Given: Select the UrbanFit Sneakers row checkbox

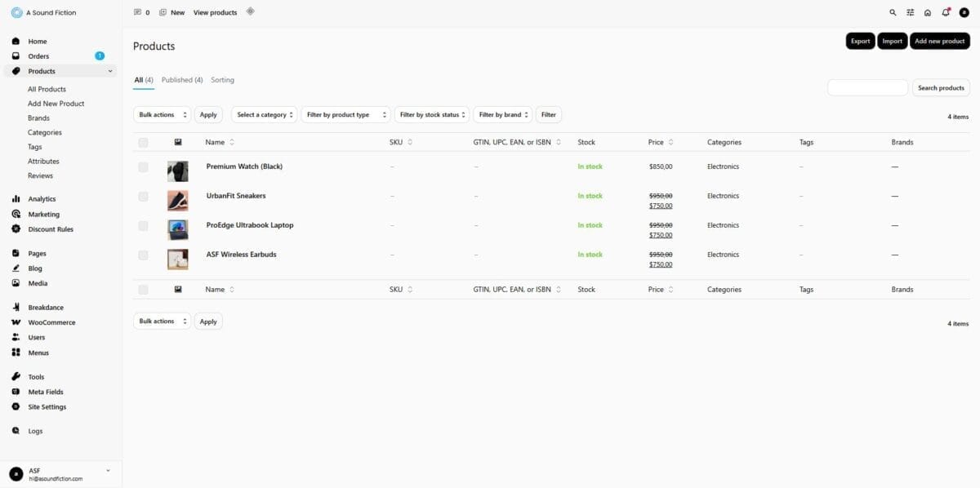Looking at the screenshot, I should [x=144, y=197].
